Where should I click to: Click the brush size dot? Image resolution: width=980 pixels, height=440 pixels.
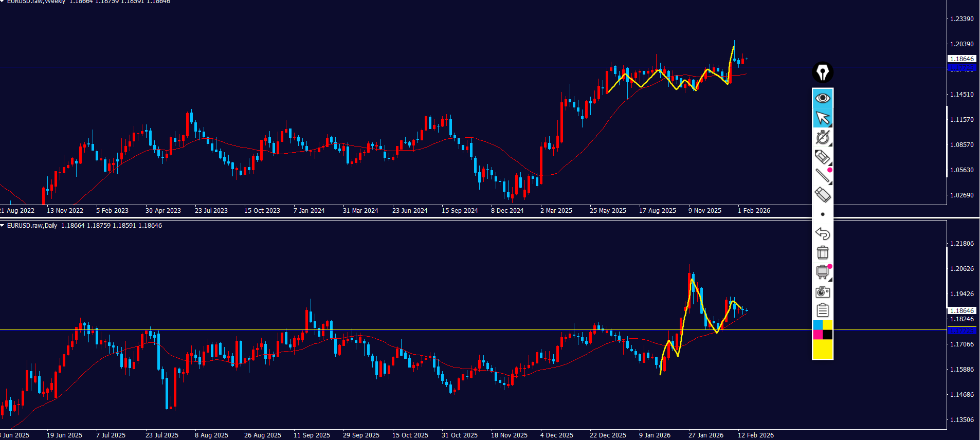pyautogui.click(x=823, y=214)
